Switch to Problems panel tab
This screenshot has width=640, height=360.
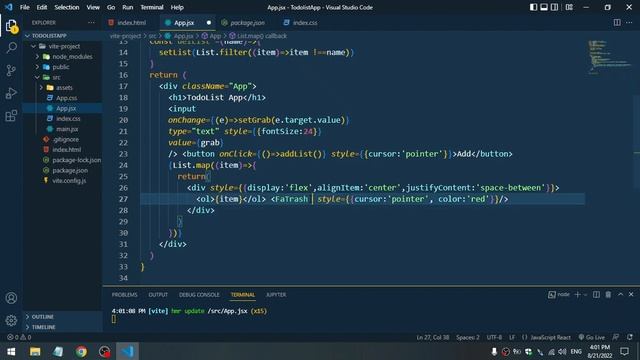(x=124, y=295)
